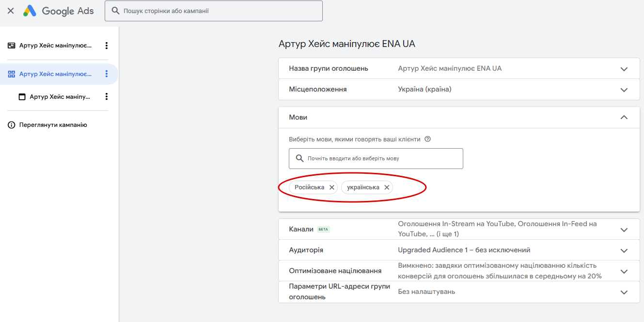Click the Google Ads logo
This screenshot has height=322, width=644.
[59, 11]
